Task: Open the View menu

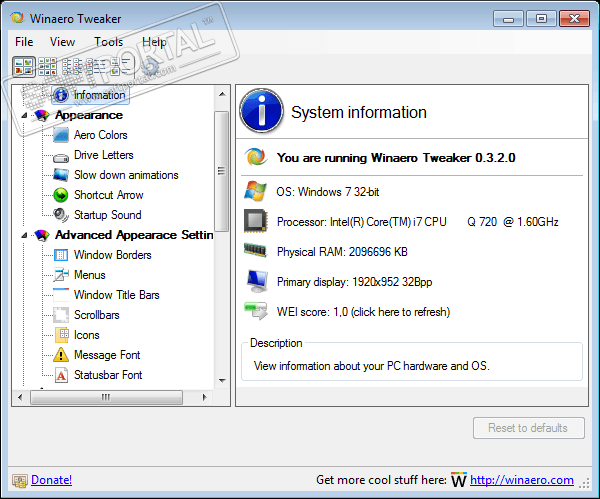Action: click(x=62, y=42)
